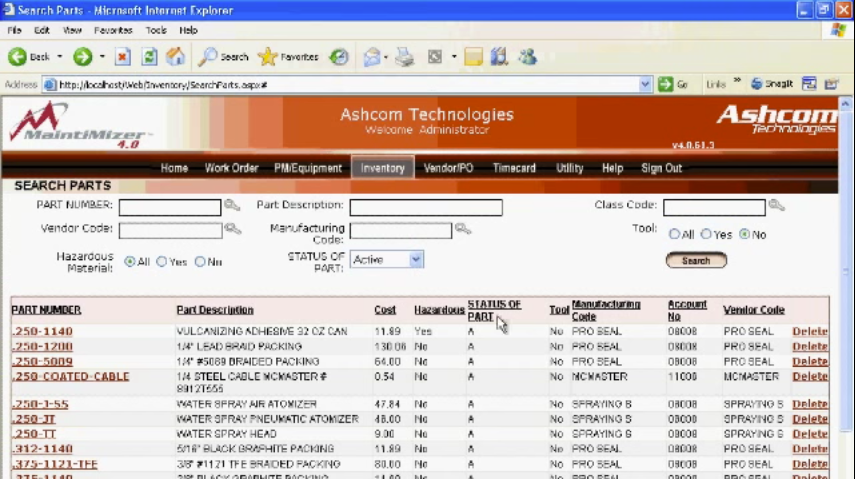
Task: Open part number .250-1140 link
Action: (x=42, y=331)
